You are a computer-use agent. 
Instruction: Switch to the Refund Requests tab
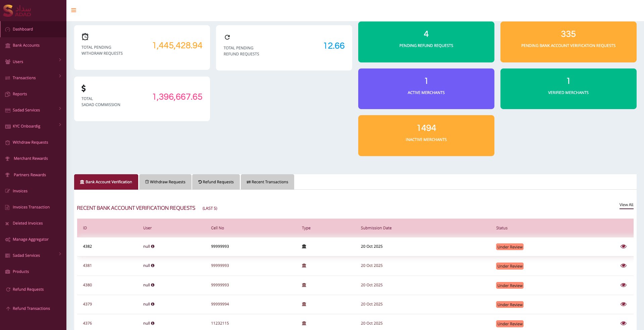pos(216,182)
